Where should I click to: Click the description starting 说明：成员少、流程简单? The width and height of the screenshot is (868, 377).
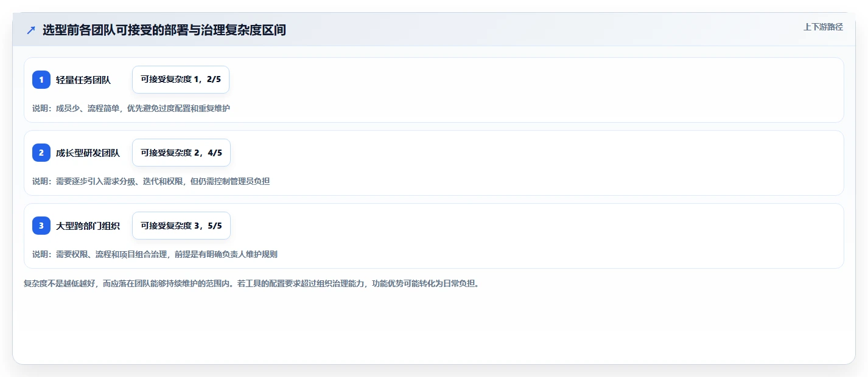[131, 108]
